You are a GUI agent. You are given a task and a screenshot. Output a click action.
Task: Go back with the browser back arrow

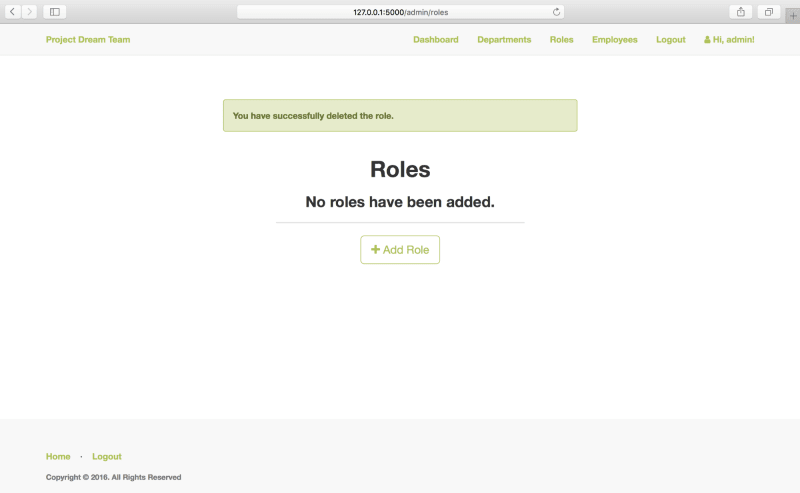point(13,11)
